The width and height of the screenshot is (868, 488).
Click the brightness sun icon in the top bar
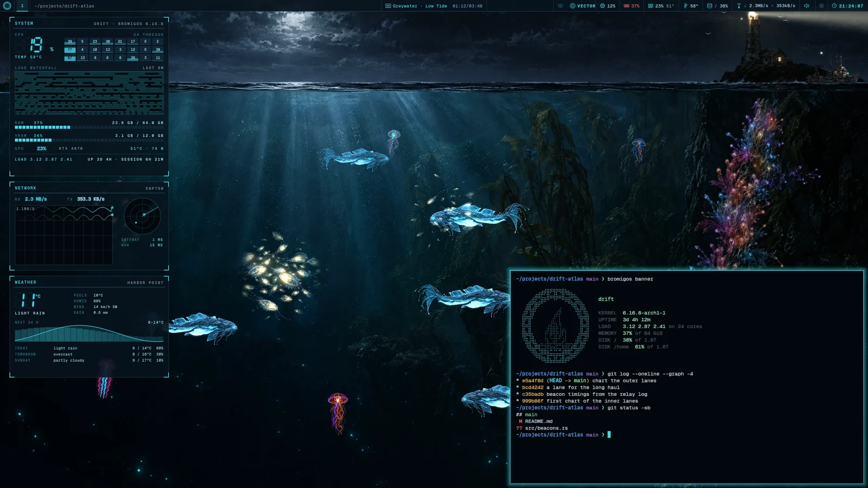tap(821, 6)
